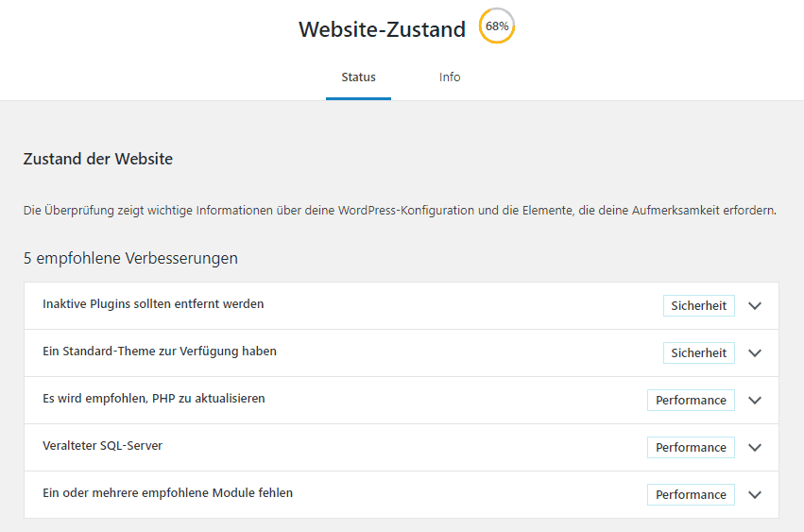The width and height of the screenshot is (804, 532).
Task: Select the Status tab
Action: [358, 77]
